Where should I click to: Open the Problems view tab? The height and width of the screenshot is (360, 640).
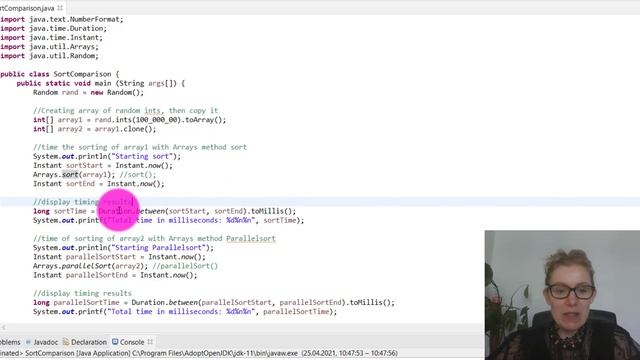10,342
